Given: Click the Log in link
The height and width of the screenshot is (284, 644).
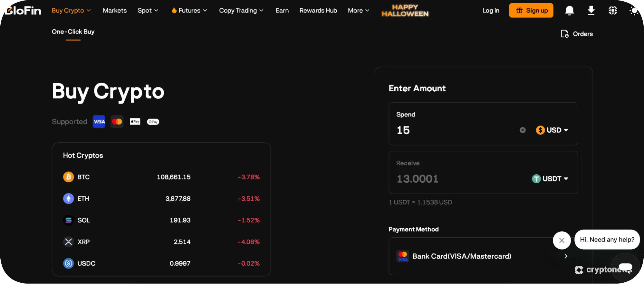Looking at the screenshot, I should (x=491, y=11).
